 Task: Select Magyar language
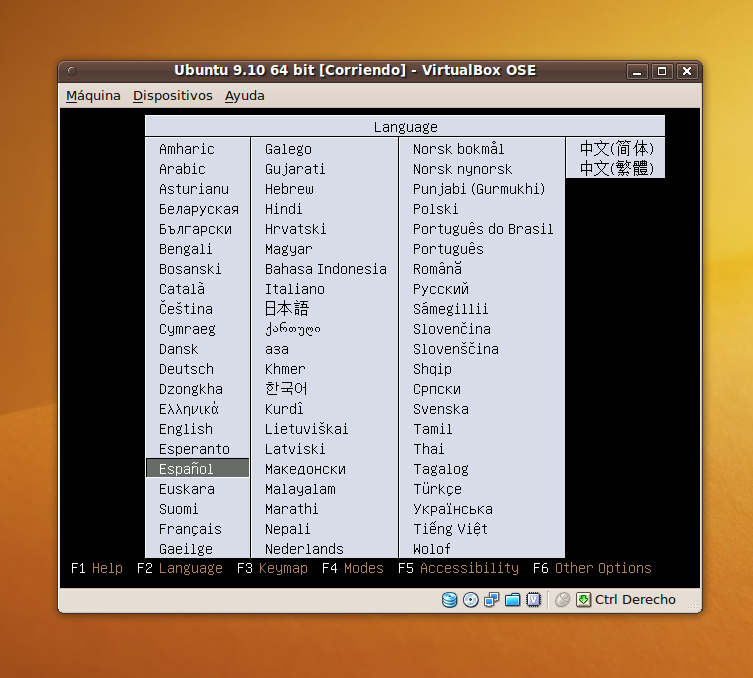(289, 249)
